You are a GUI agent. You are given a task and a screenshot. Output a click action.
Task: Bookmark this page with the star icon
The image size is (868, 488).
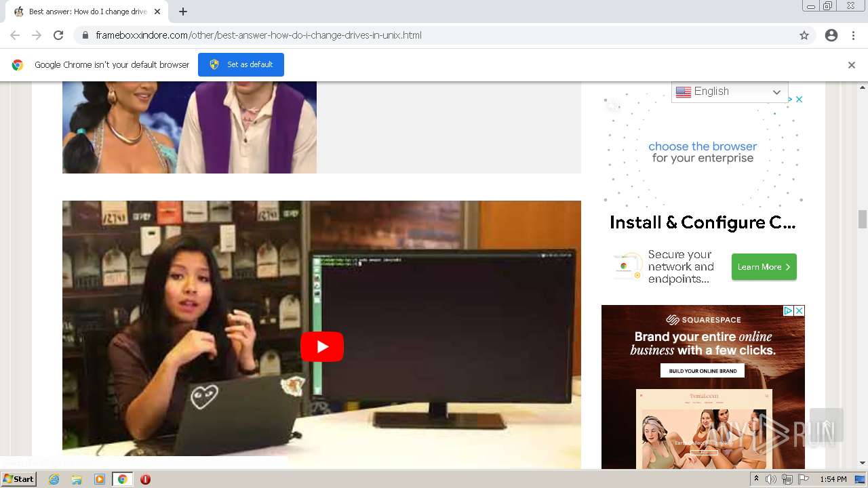pos(804,35)
